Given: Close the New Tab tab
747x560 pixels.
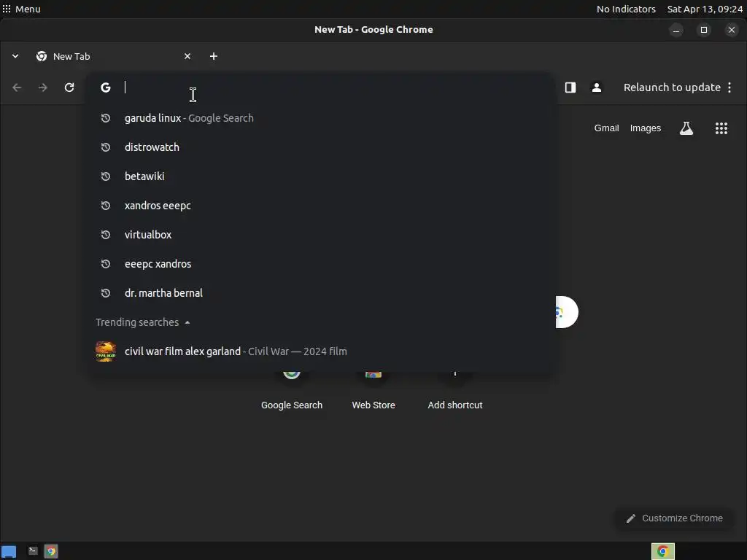Looking at the screenshot, I should click(187, 56).
